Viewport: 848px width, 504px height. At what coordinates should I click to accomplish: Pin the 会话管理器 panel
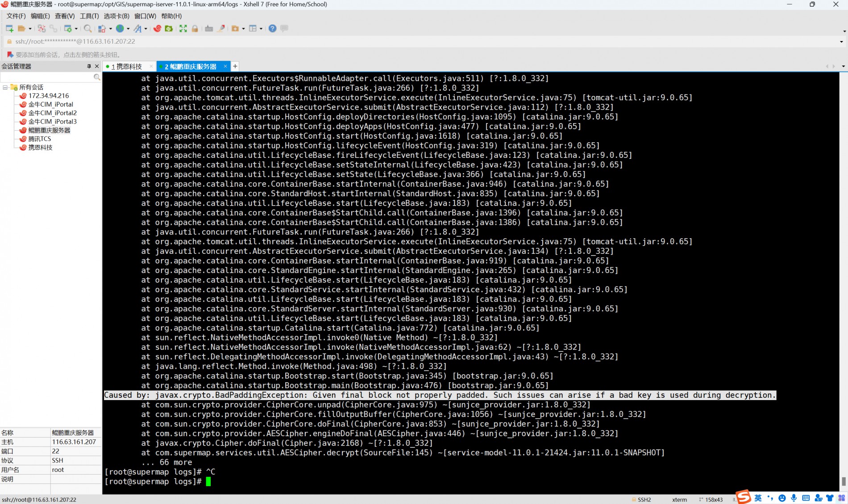89,66
